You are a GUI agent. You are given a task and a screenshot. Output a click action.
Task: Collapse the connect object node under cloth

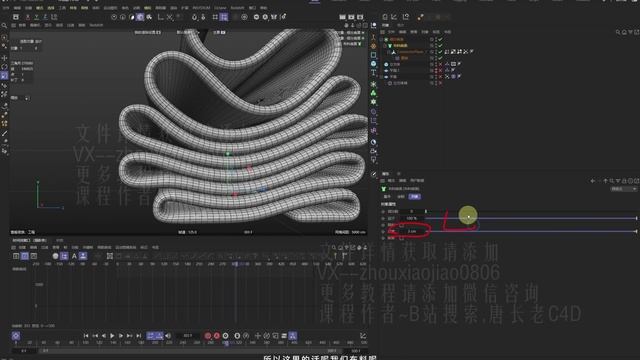click(389, 52)
